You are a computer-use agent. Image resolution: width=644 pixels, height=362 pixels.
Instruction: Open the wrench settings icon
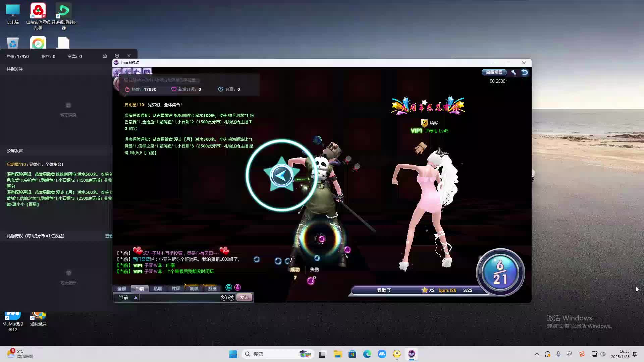click(514, 72)
